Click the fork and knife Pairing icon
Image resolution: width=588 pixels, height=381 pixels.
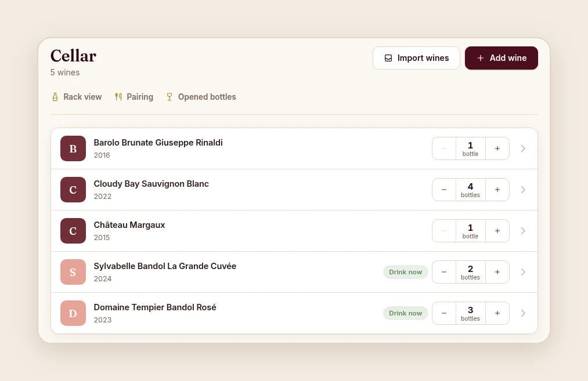pyautogui.click(x=118, y=97)
